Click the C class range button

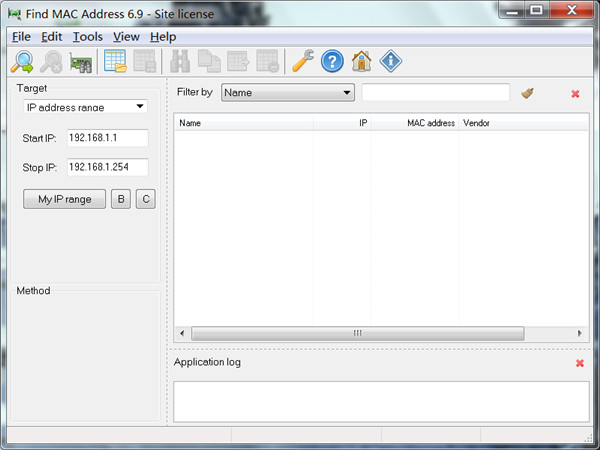tap(145, 199)
